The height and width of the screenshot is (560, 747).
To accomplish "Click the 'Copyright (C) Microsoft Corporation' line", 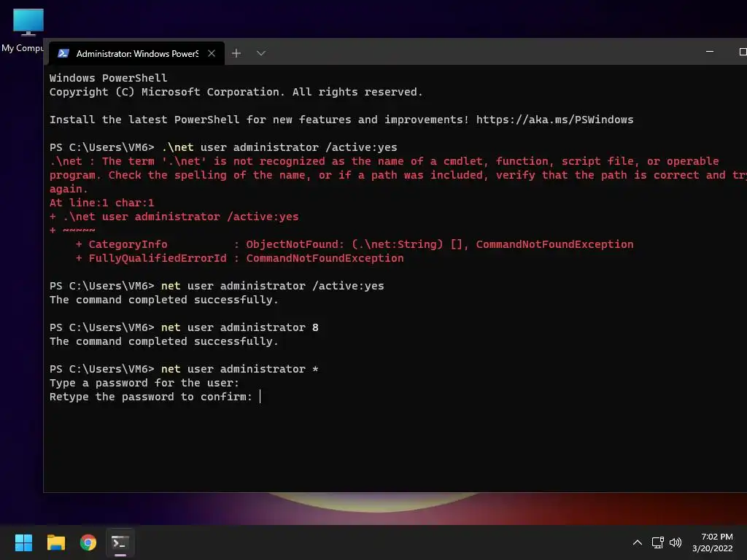I will [x=236, y=92].
